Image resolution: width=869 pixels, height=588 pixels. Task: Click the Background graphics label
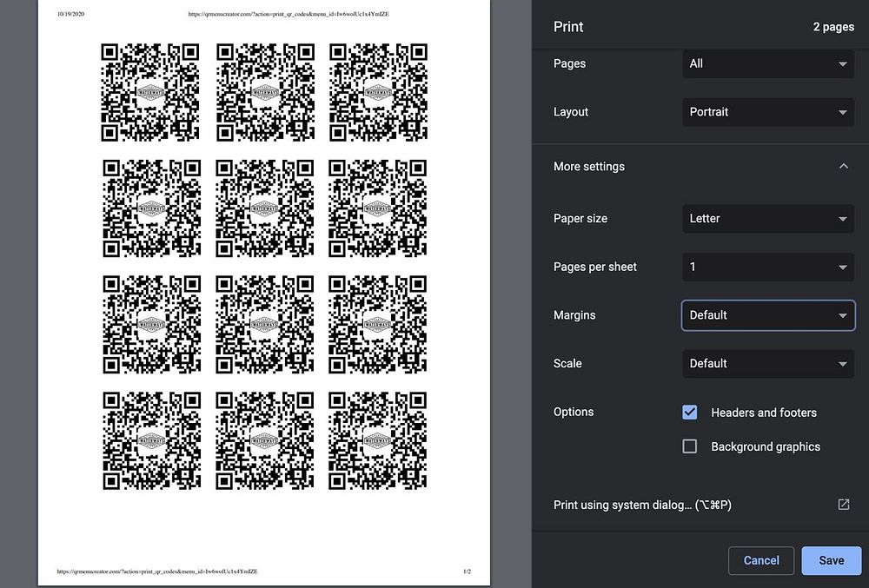766,446
